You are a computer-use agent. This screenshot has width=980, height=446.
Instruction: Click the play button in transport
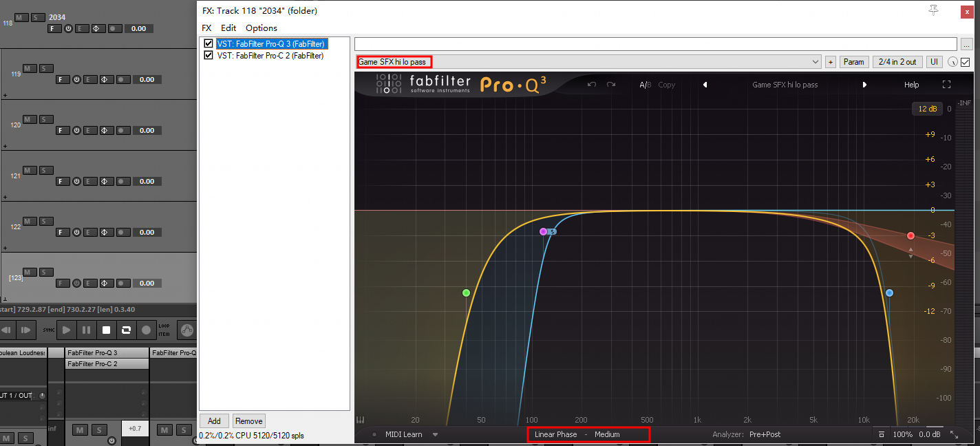[x=67, y=330]
